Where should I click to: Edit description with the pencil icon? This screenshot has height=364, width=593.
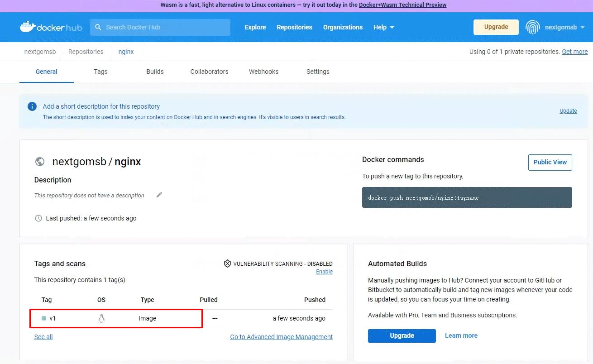click(x=159, y=195)
